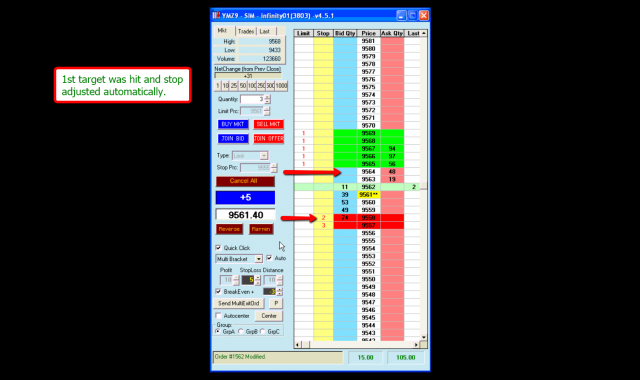Click the JOIN BID button
This screenshot has width=640, height=380.
coord(233,139)
